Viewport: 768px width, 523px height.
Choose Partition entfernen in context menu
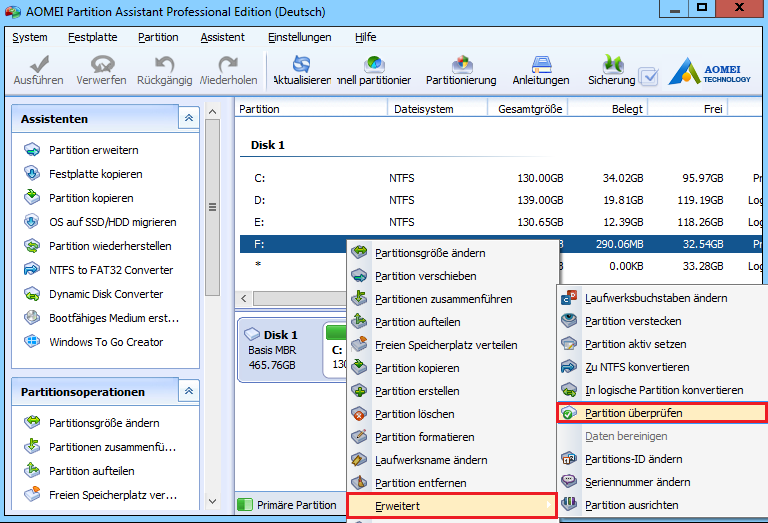click(x=453, y=483)
